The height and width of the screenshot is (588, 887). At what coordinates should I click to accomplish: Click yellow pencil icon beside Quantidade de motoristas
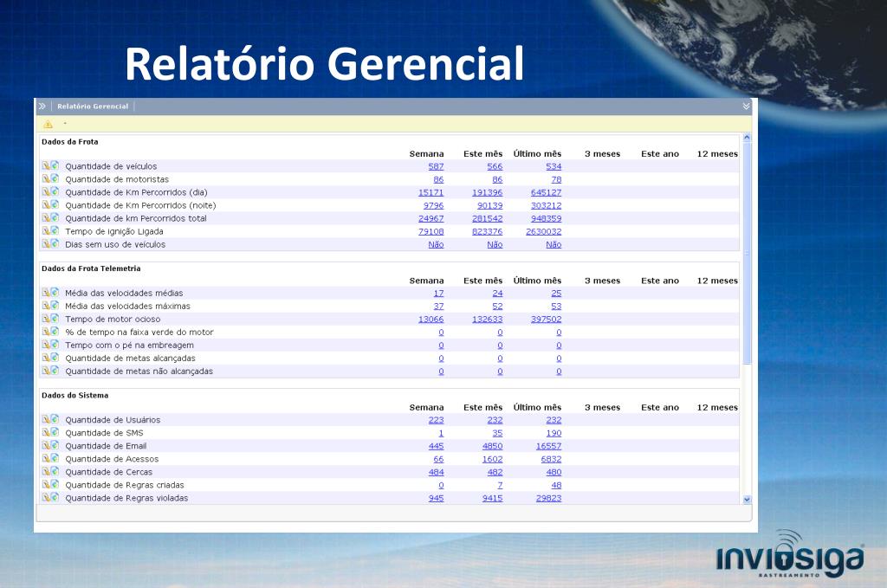tap(46, 178)
